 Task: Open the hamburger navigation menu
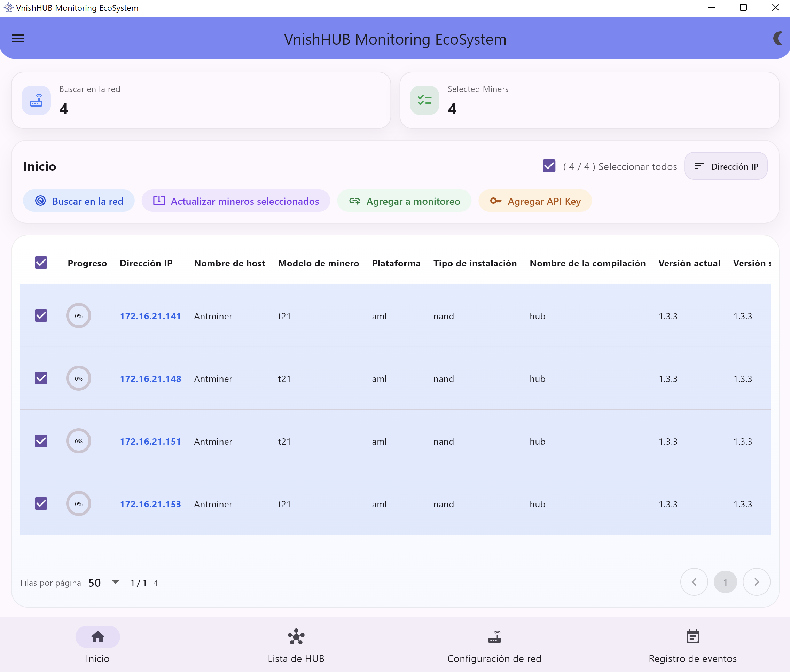pos(18,39)
